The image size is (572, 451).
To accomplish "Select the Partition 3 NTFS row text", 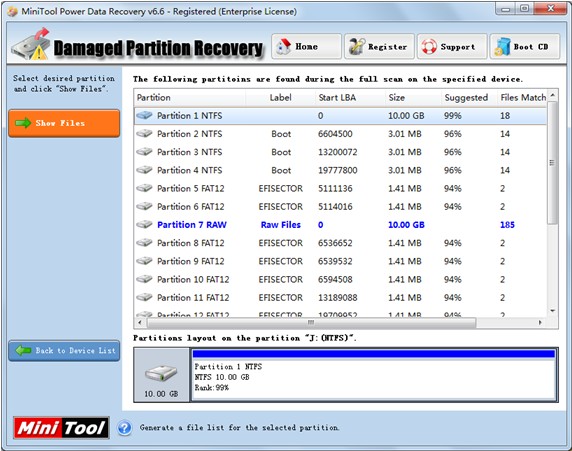I will coord(190,152).
